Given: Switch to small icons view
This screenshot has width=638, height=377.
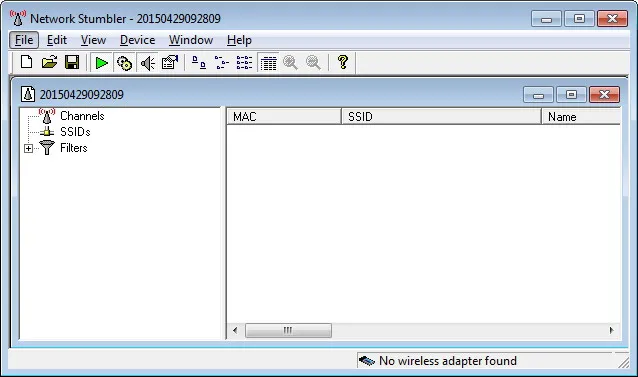Looking at the screenshot, I should coord(222,63).
